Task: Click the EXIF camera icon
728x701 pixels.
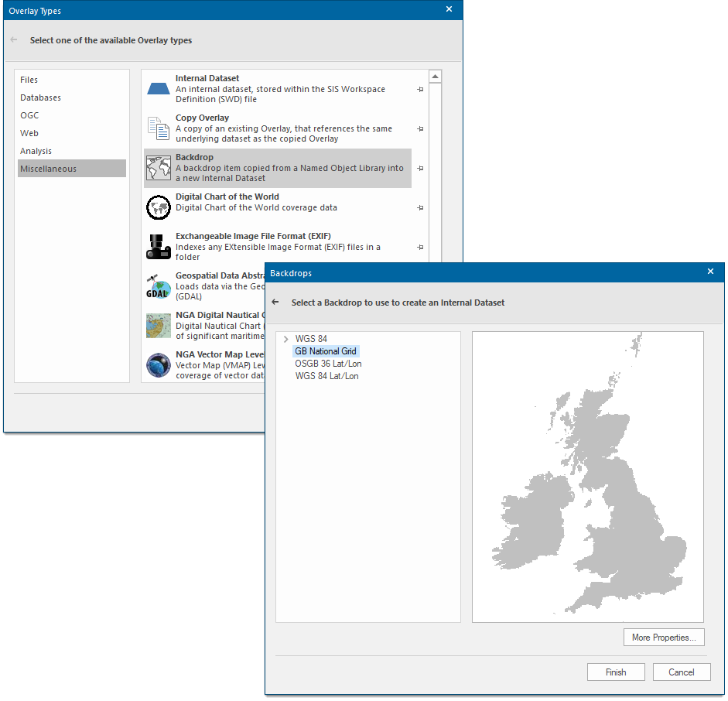Action: (x=159, y=247)
